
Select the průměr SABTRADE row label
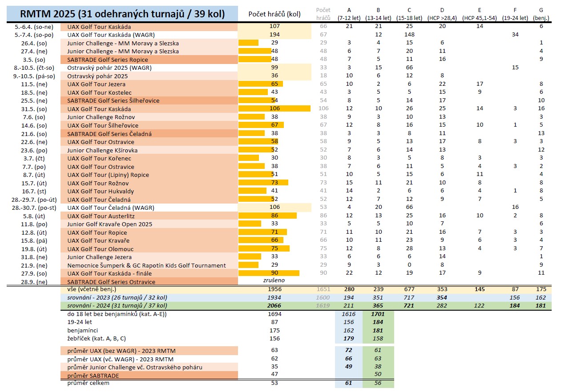[x=94, y=375]
